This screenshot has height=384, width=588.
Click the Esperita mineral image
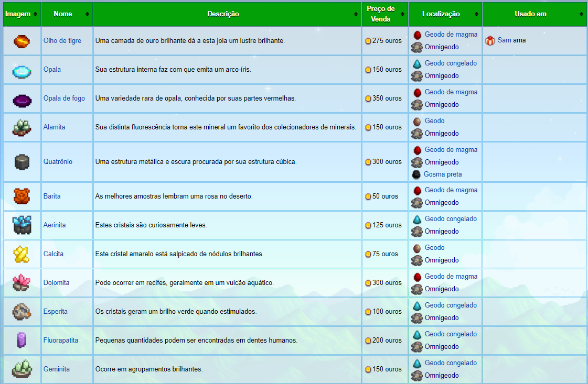coord(22,312)
